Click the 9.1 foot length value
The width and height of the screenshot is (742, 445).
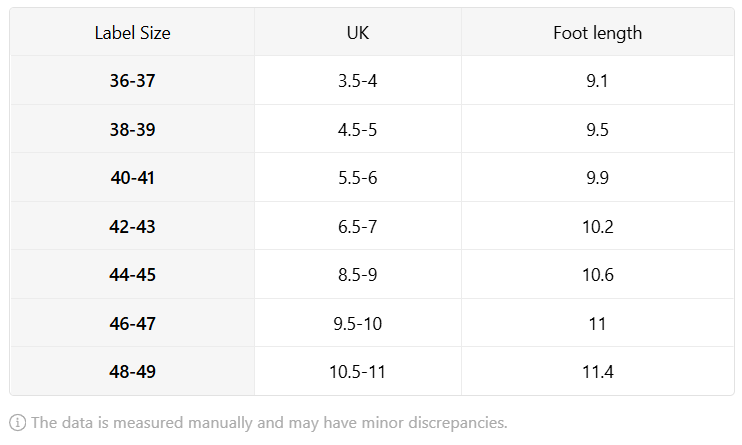click(598, 80)
